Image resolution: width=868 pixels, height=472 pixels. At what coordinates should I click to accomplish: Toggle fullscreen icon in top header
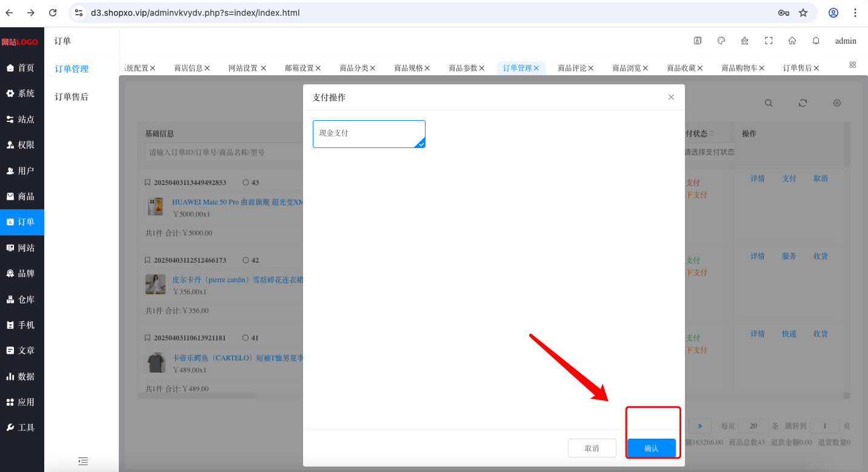[769, 41]
